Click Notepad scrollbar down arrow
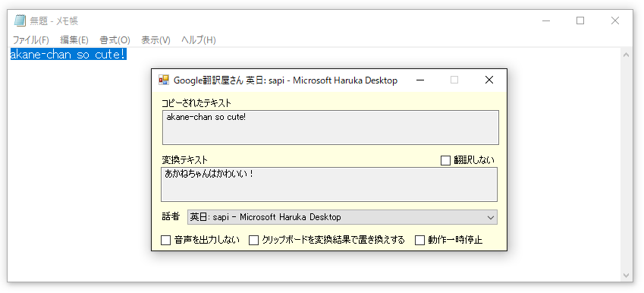 (x=626, y=275)
